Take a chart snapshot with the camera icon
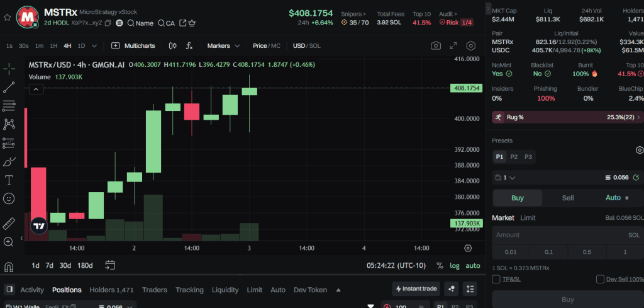 pos(436,45)
